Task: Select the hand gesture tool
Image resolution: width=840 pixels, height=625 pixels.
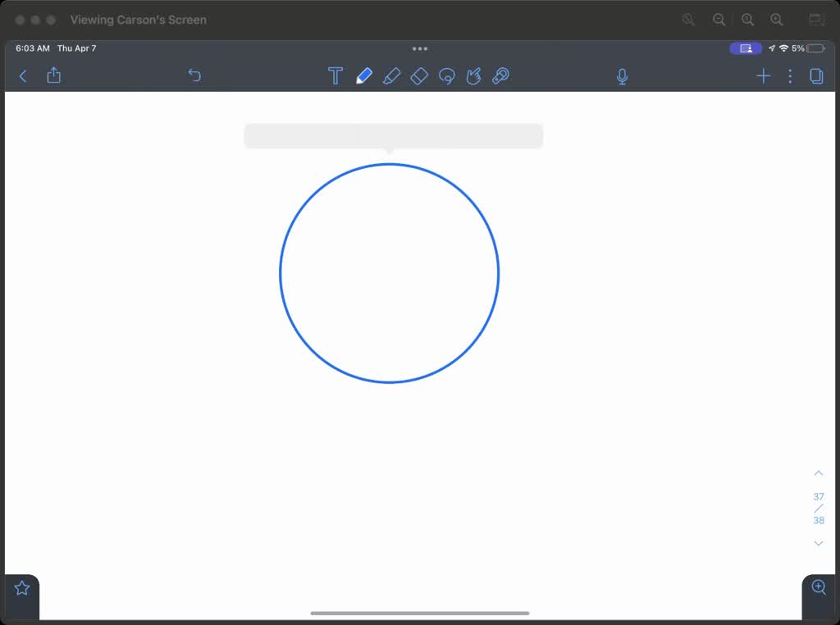Action: (x=473, y=76)
